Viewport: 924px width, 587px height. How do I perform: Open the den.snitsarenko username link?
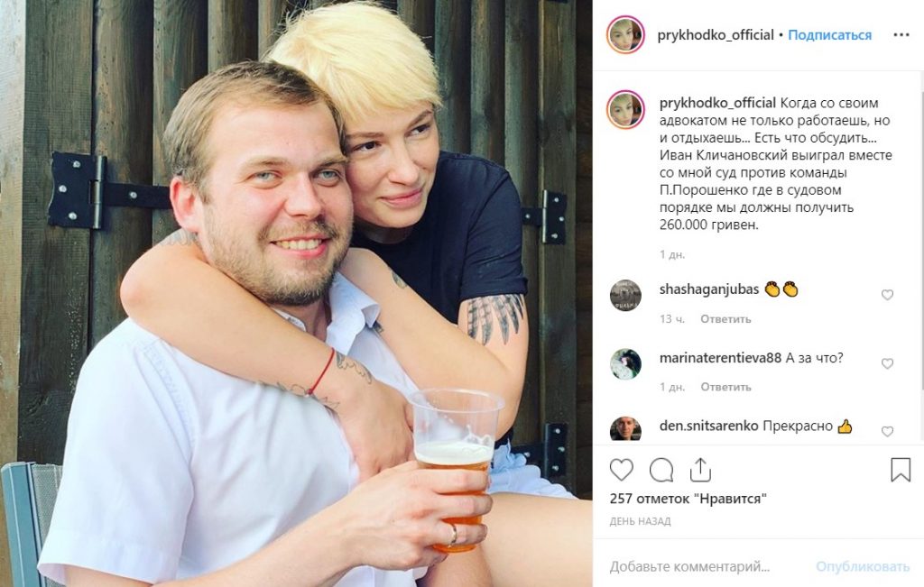709,426
